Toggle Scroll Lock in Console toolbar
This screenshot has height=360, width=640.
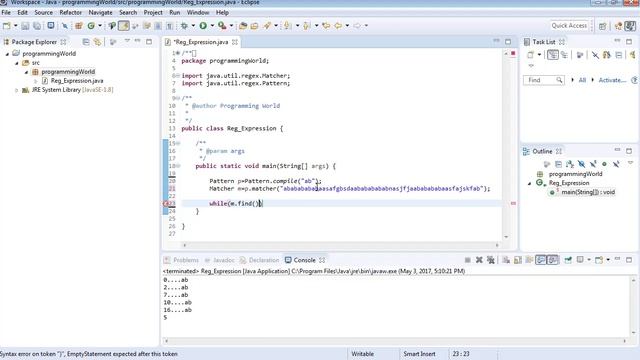point(518,260)
